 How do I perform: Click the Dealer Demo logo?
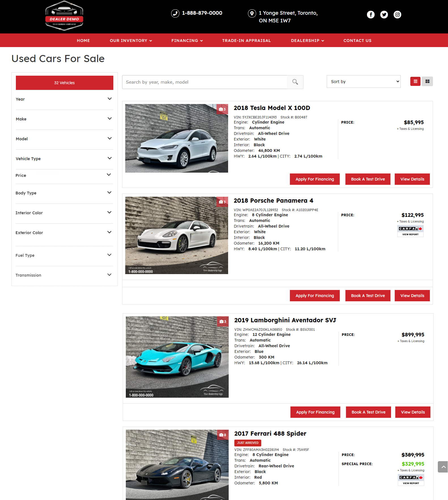[x=64, y=16]
